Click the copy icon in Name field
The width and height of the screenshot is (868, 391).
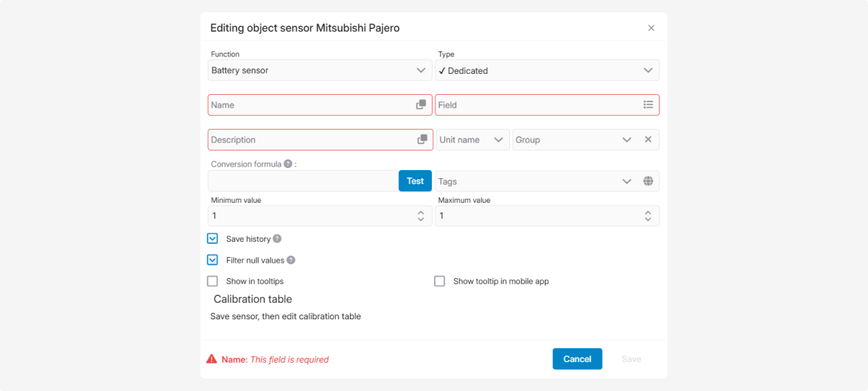(x=421, y=105)
